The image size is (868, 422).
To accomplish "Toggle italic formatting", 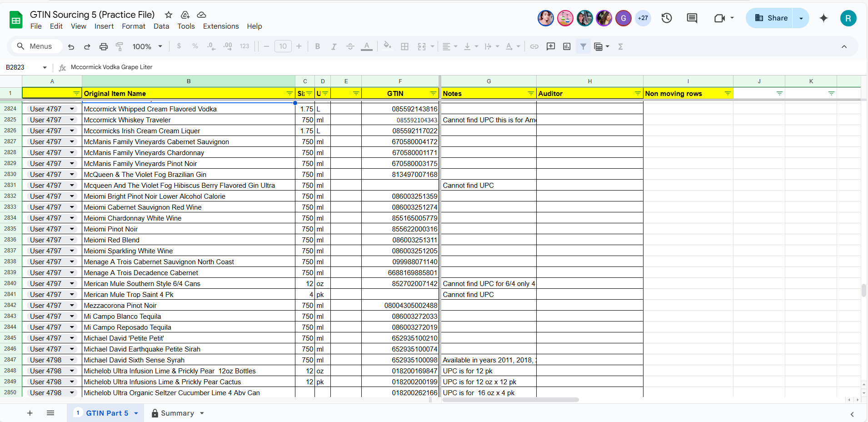I will pyautogui.click(x=334, y=46).
